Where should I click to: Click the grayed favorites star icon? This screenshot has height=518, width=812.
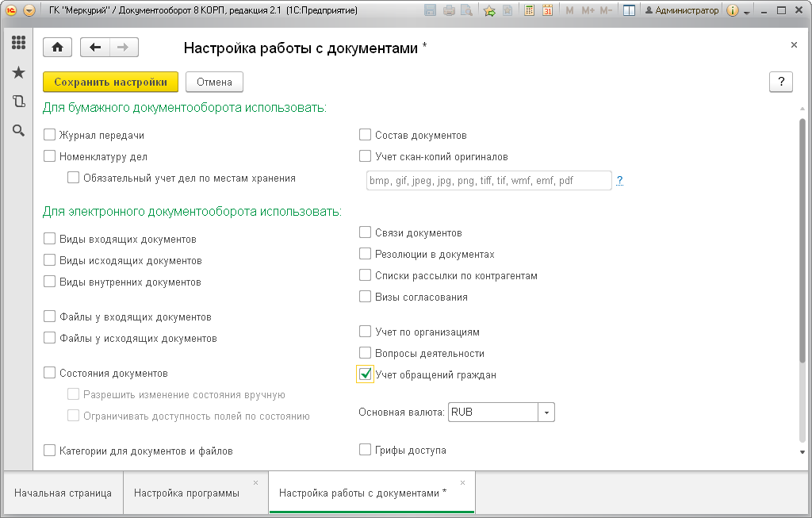(x=507, y=10)
